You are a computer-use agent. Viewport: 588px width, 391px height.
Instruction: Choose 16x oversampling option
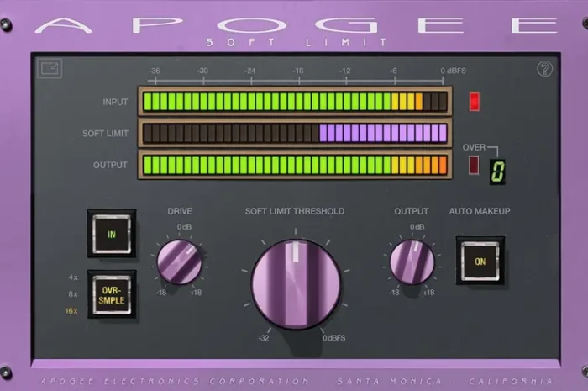click(74, 311)
